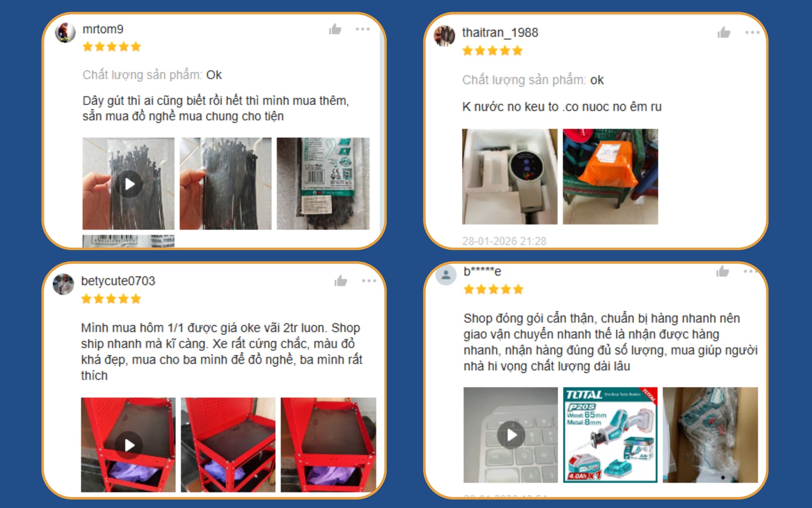Open username link thaitran_1988
The width and height of the screenshot is (812, 508).
(500, 33)
